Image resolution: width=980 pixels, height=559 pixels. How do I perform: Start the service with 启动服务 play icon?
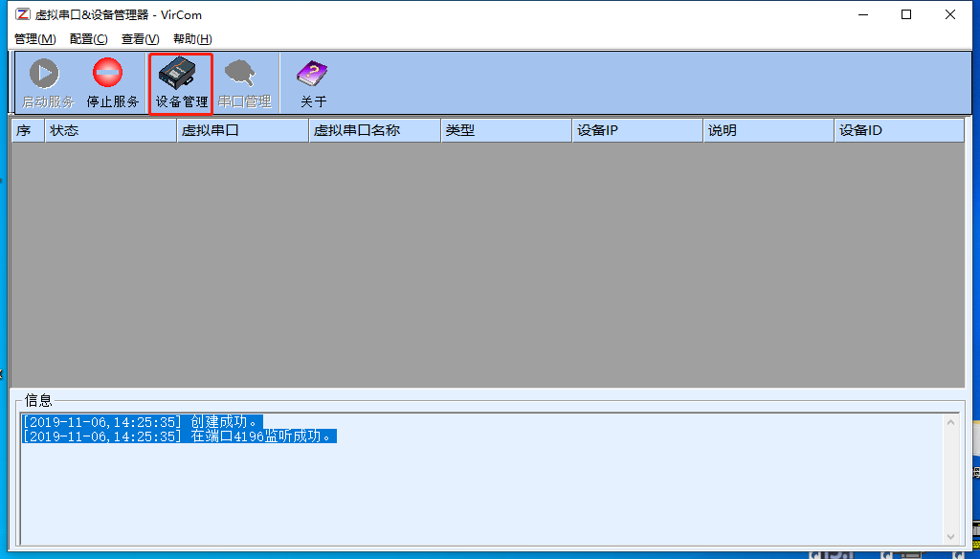coord(43,81)
